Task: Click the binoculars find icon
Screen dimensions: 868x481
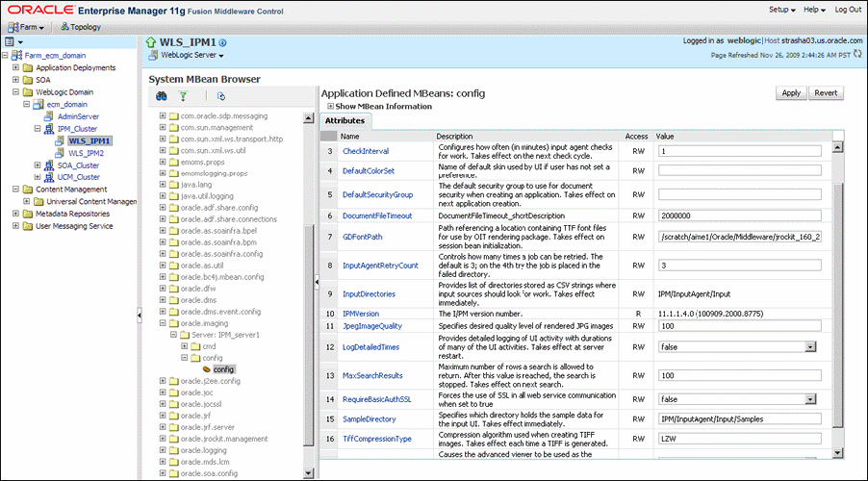Action: click(161, 96)
